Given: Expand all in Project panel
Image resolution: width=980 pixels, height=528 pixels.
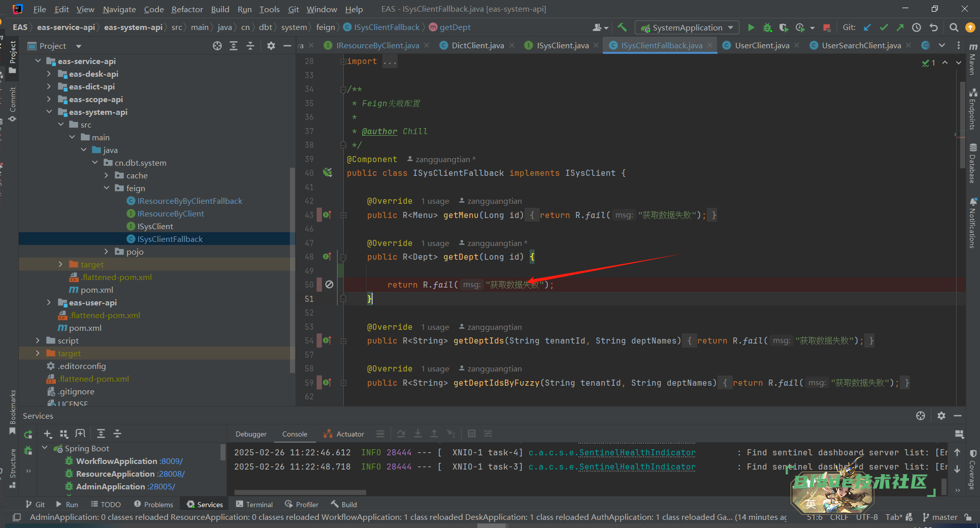Looking at the screenshot, I should pos(234,46).
